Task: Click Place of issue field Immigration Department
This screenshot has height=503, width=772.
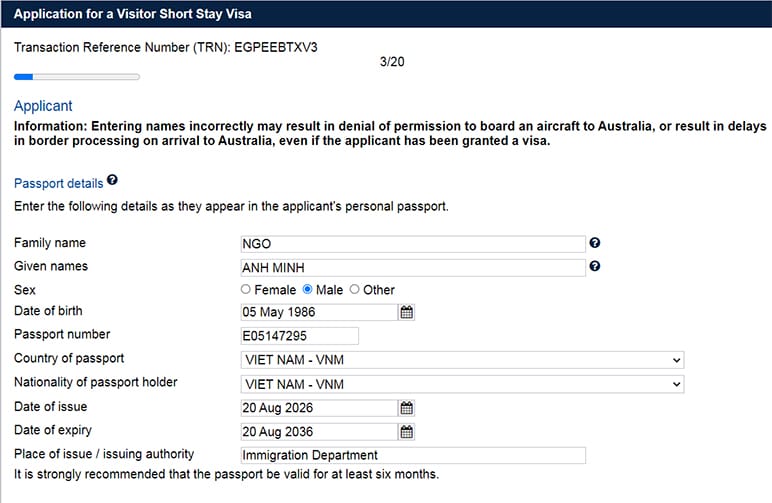Action: tap(413, 455)
